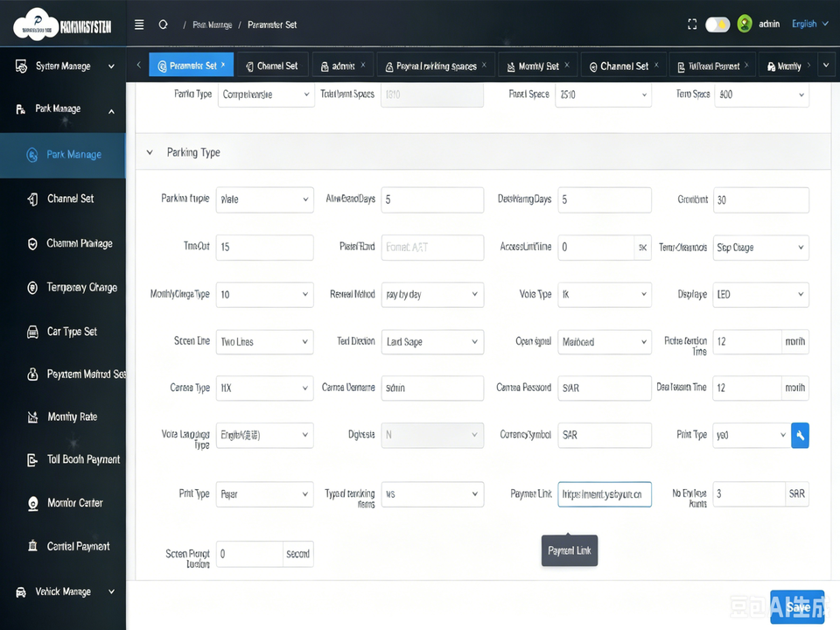
Task: Open the Screen Line Two Lines dropdown
Action: tap(264, 342)
